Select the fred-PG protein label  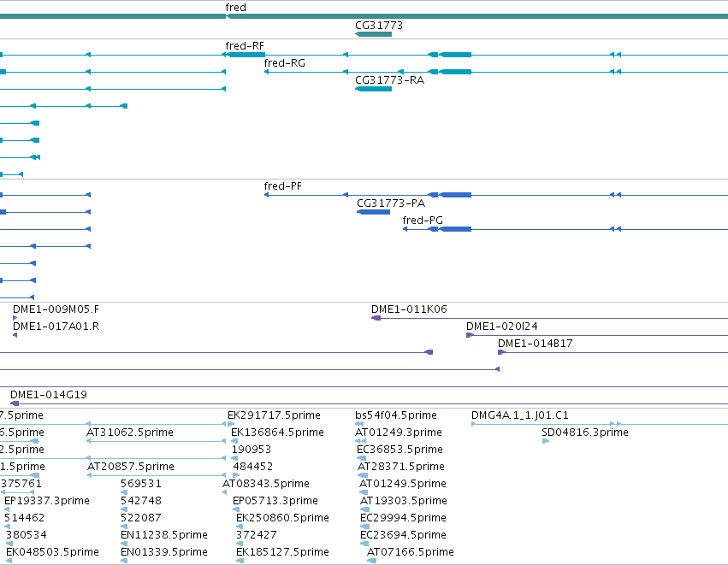point(423,221)
